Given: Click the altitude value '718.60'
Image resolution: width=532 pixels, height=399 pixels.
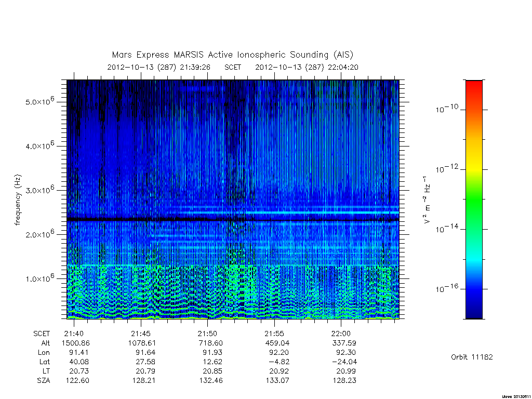Looking at the screenshot, I should pos(210,343).
